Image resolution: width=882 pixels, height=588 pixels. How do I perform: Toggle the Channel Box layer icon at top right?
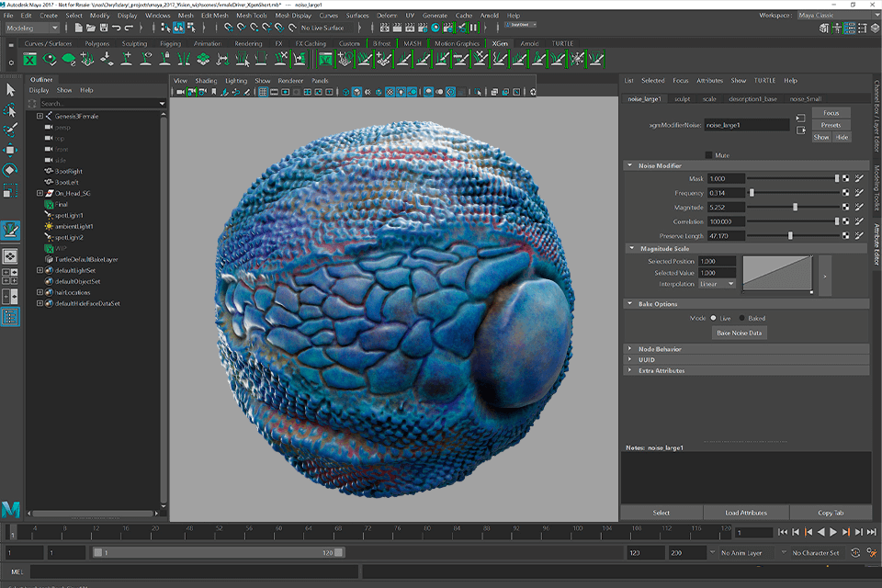pyautogui.click(x=876, y=28)
